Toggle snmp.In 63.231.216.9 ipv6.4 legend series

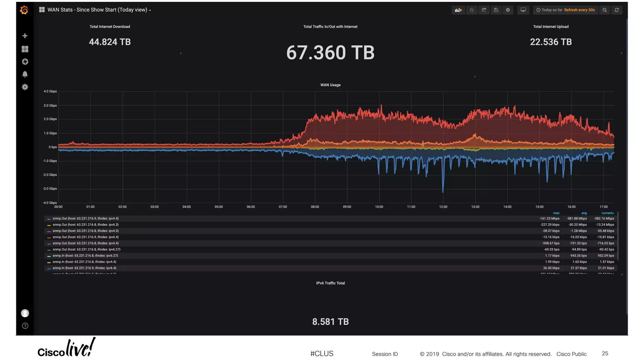pos(84,268)
